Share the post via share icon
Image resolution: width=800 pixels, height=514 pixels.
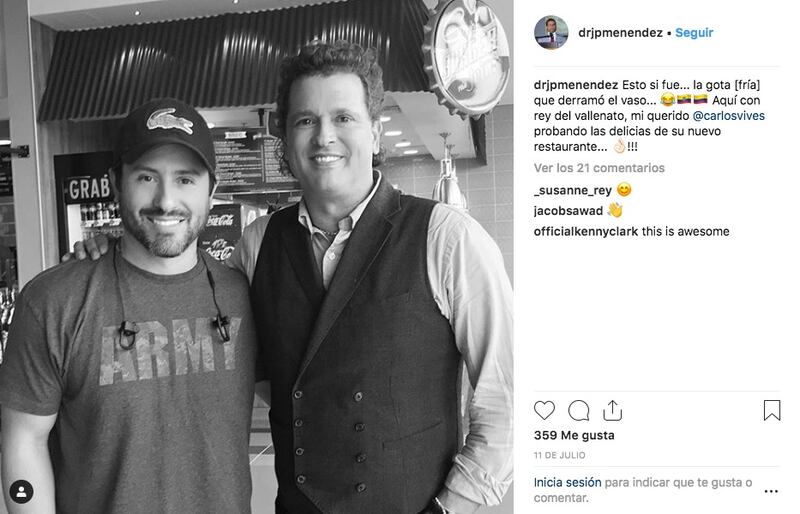[x=612, y=410]
